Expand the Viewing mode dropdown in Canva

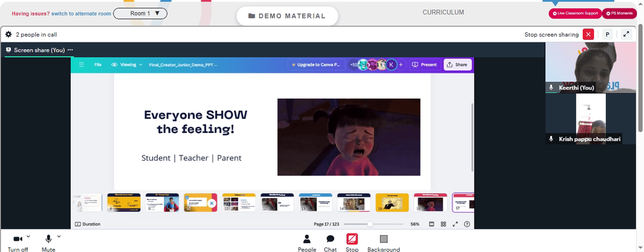(127, 65)
